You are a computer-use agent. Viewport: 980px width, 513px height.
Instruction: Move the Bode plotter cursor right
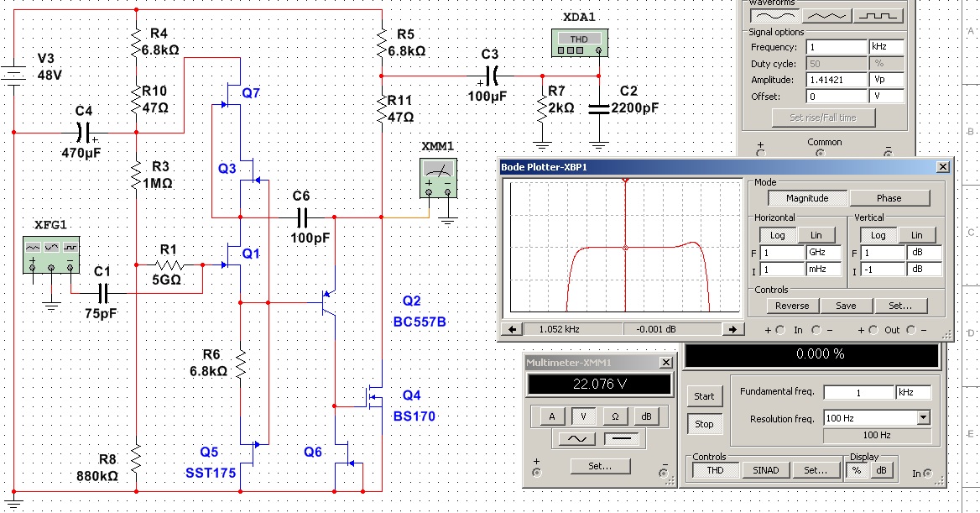[x=733, y=329]
